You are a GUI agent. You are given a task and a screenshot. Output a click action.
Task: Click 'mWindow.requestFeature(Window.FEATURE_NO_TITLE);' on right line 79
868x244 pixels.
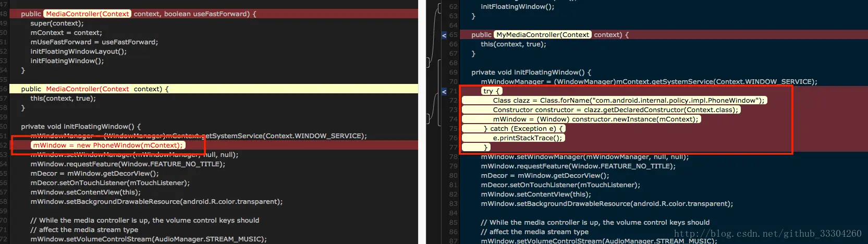pos(578,166)
